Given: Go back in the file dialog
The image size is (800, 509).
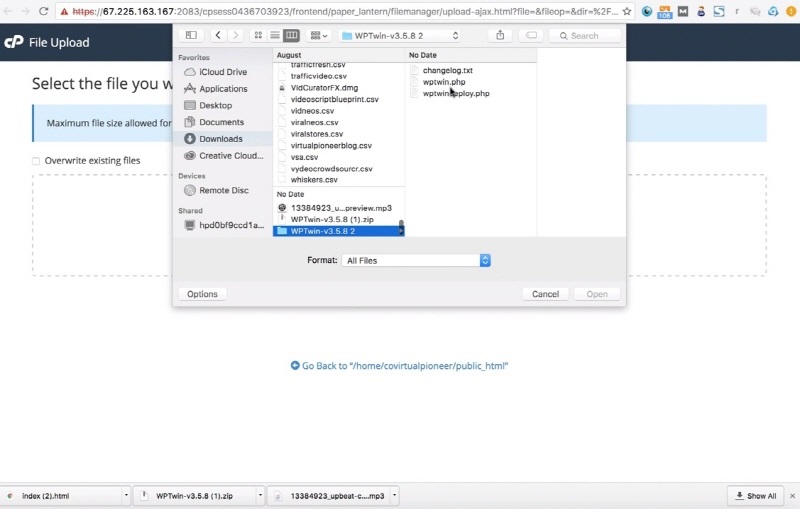Looking at the screenshot, I should pos(218,35).
